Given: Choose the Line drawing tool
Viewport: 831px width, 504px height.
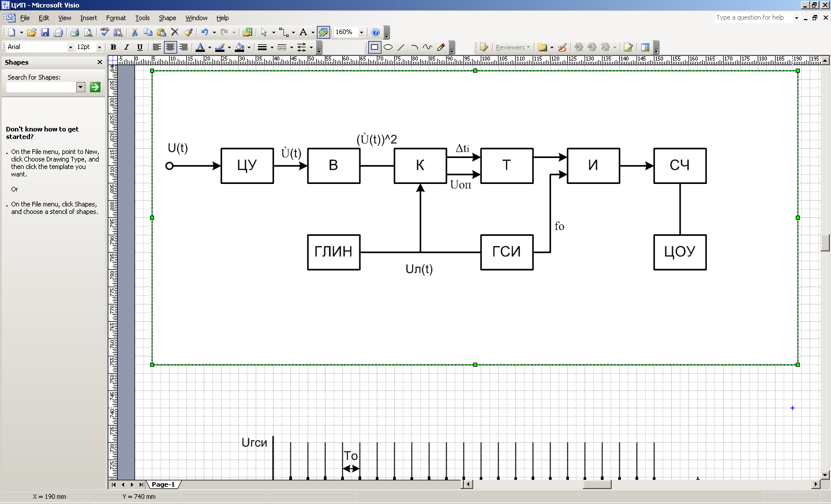Looking at the screenshot, I should 401,47.
